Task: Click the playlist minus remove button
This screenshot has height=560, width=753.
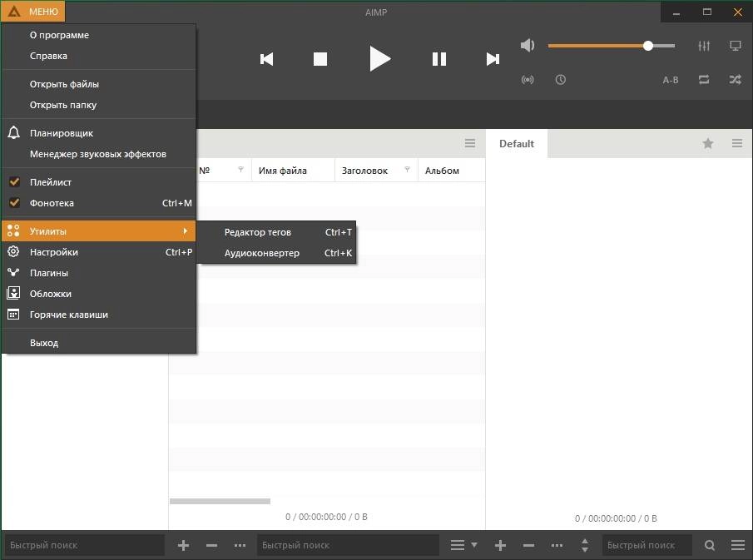Action: (x=528, y=545)
